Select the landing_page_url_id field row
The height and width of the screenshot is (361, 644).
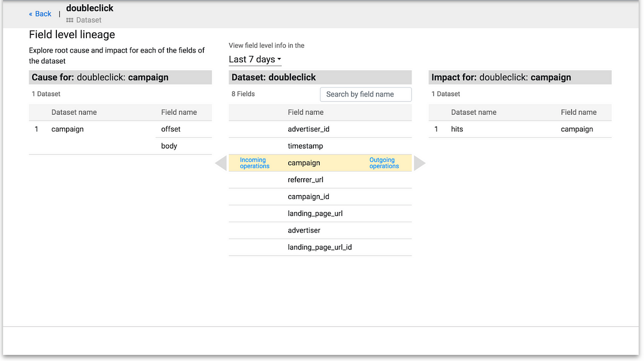tap(320, 247)
